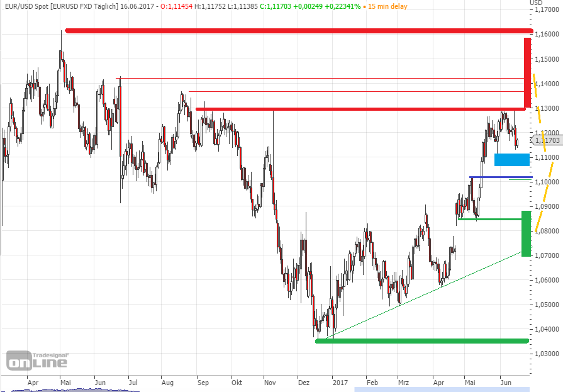Click the Feb month label on time axis

pyautogui.click(x=372, y=383)
